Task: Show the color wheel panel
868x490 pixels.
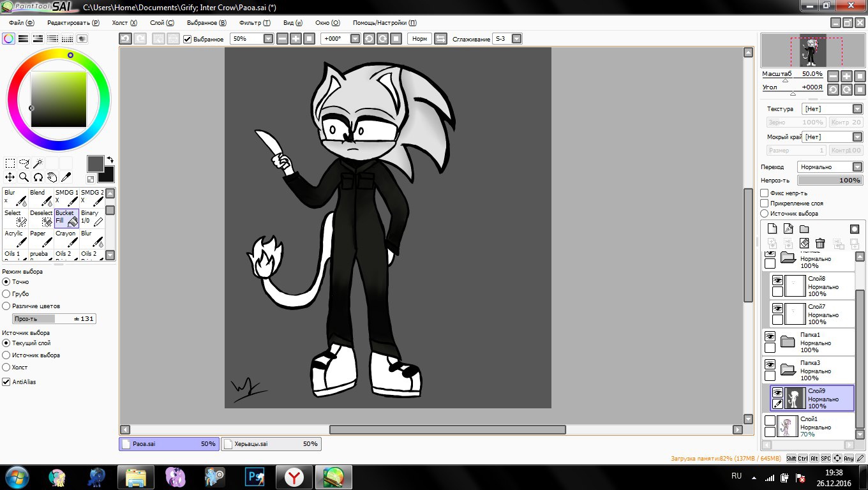Action: [9, 38]
